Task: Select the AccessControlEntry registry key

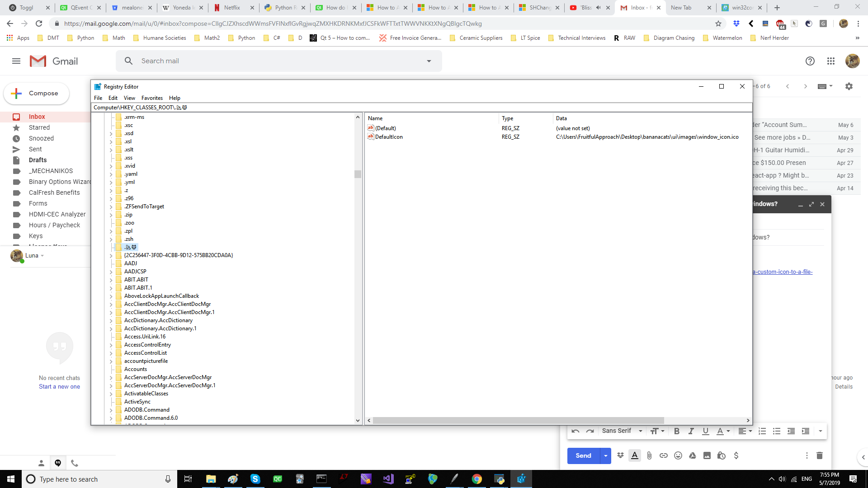Action: [x=147, y=345]
